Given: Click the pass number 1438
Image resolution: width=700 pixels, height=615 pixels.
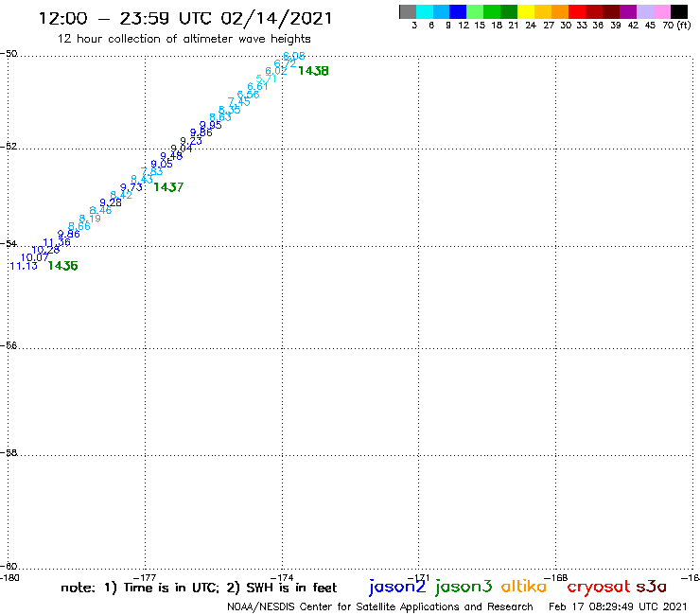Looking at the screenshot, I should (313, 71).
